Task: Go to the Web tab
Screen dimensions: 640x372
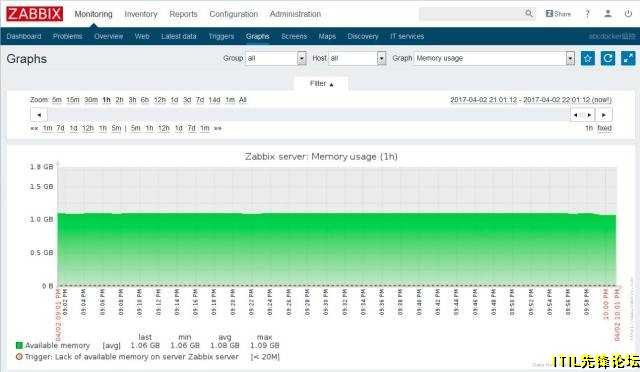Action: coord(142,36)
